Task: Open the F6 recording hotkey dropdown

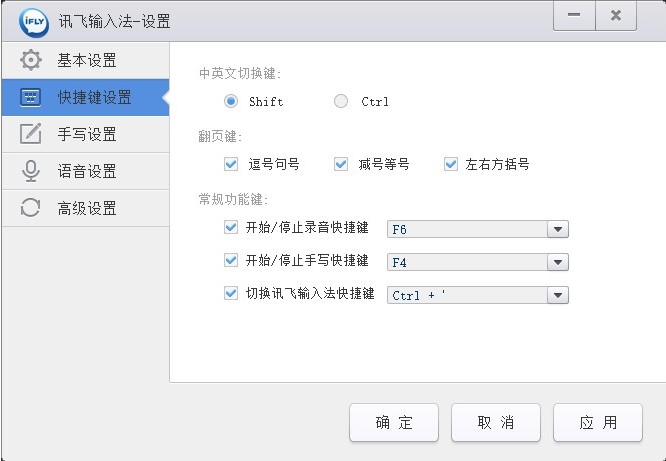Action: click(x=558, y=229)
